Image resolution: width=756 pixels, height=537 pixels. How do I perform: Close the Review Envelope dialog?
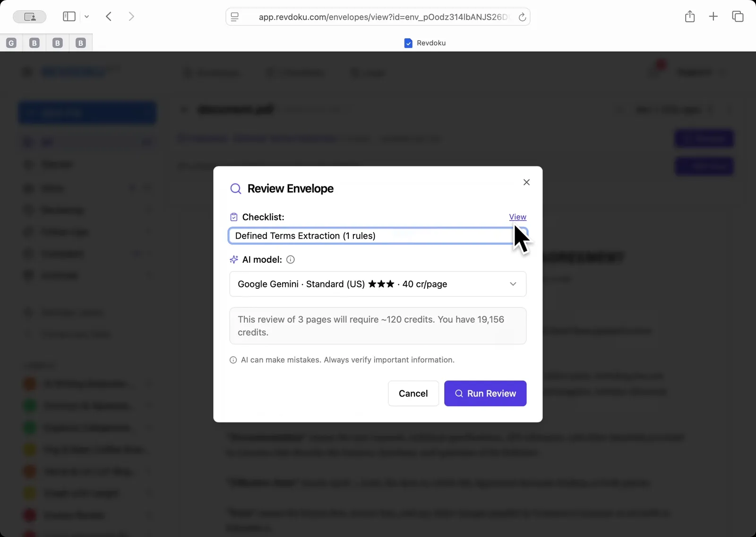click(526, 182)
